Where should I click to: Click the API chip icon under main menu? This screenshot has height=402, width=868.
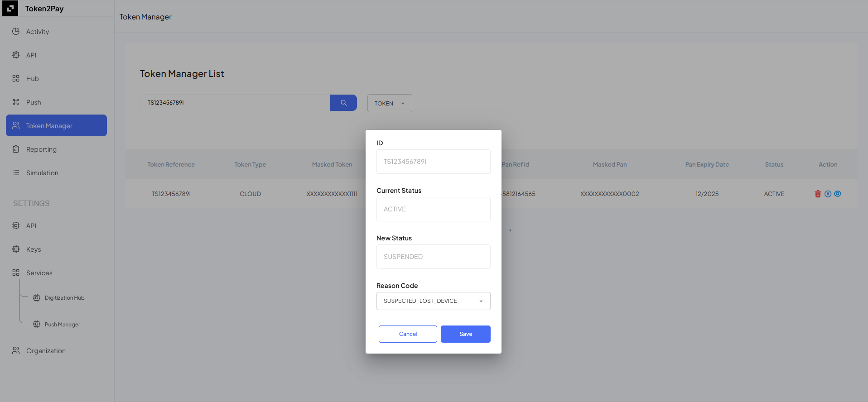[x=16, y=55]
